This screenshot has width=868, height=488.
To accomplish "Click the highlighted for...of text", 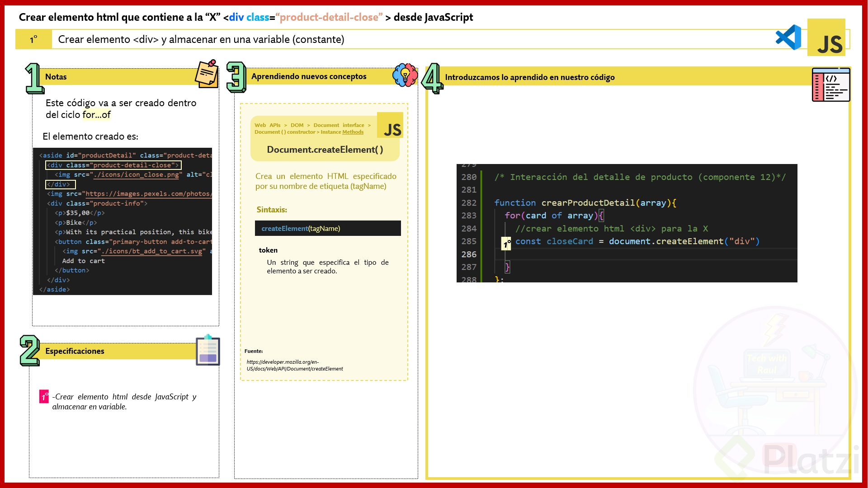I will [x=96, y=115].
